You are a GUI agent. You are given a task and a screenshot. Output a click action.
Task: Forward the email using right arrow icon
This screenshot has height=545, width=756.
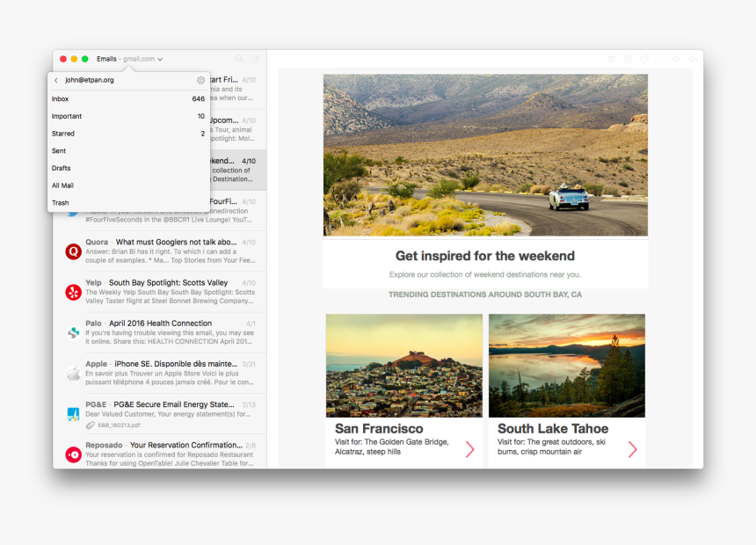[674, 59]
